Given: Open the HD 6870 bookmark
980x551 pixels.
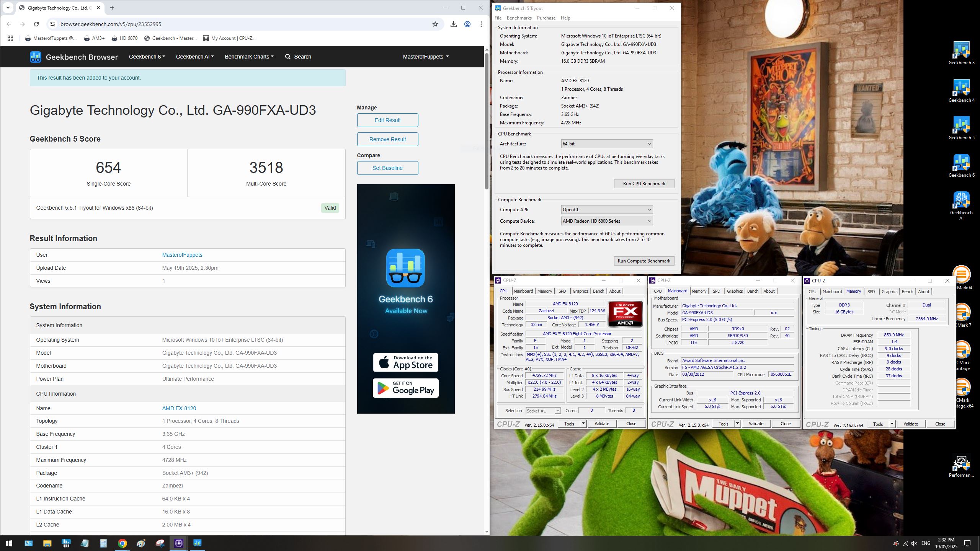Looking at the screenshot, I should [124, 38].
